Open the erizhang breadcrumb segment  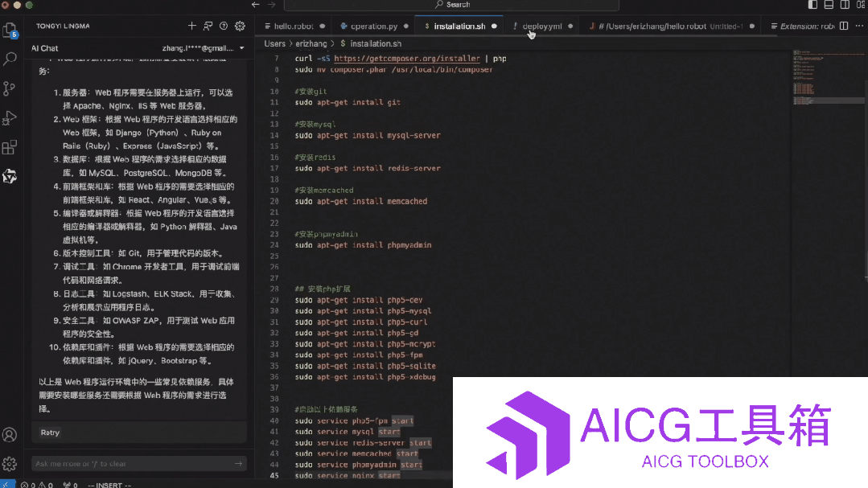[x=311, y=43]
